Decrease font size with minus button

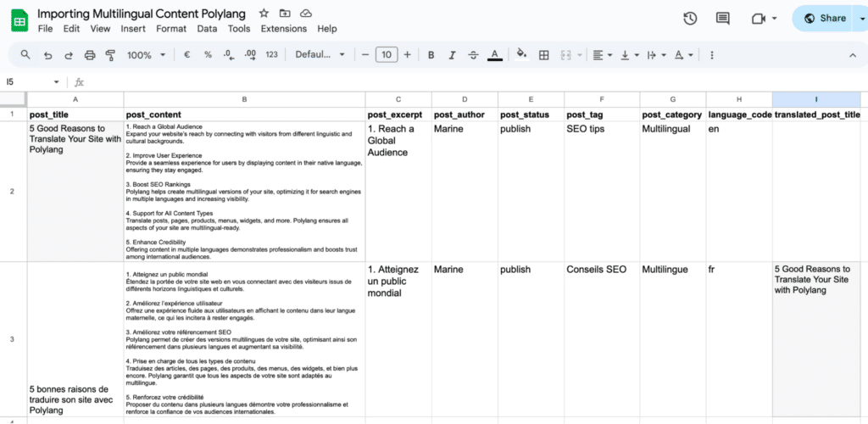[x=364, y=55]
